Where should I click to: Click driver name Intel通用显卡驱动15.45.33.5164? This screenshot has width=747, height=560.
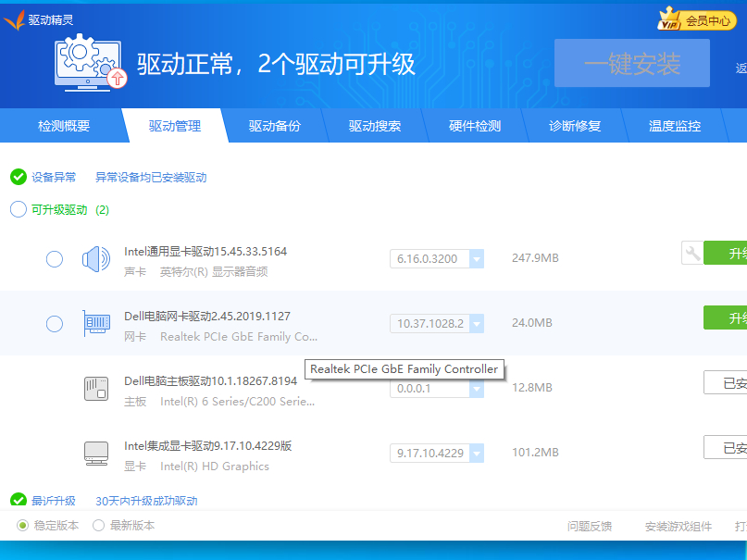205,252
